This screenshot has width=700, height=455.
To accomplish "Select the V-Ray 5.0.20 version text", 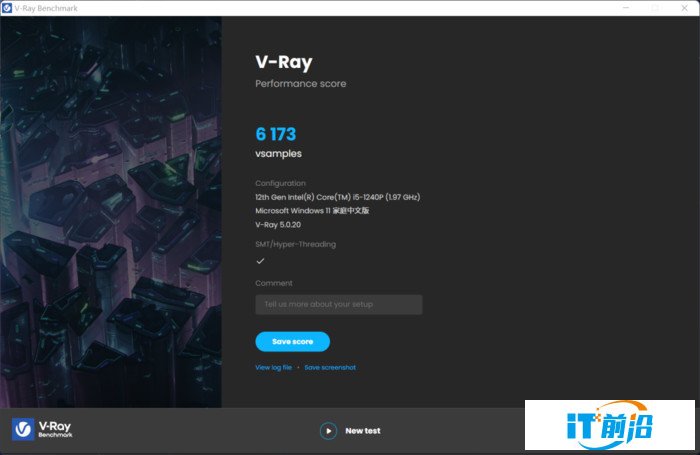I will 278,225.
